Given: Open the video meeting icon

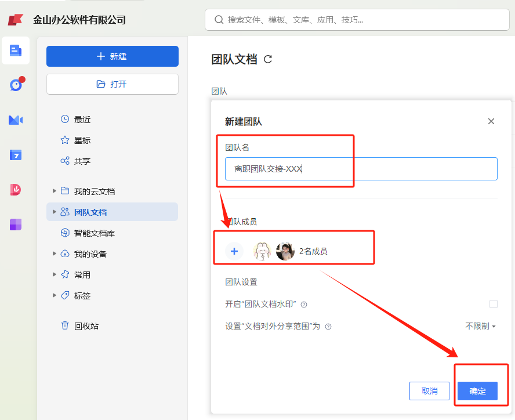Looking at the screenshot, I should tap(16, 120).
